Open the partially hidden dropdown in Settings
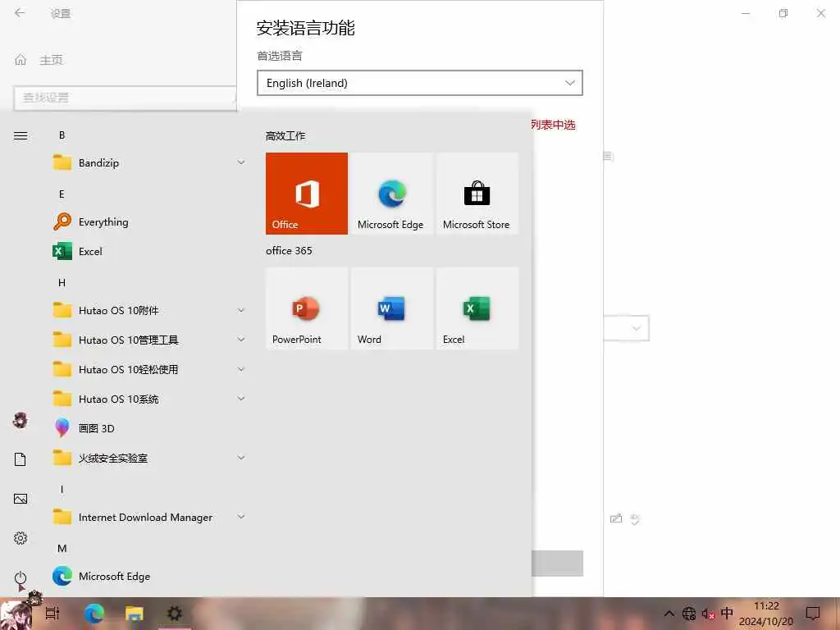 (626, 328)
